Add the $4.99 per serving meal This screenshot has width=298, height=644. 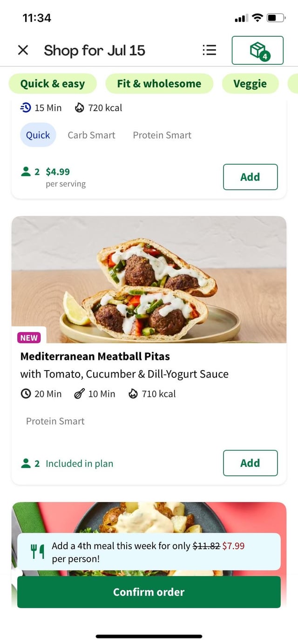pyautogui.click(x=250, y=177)
